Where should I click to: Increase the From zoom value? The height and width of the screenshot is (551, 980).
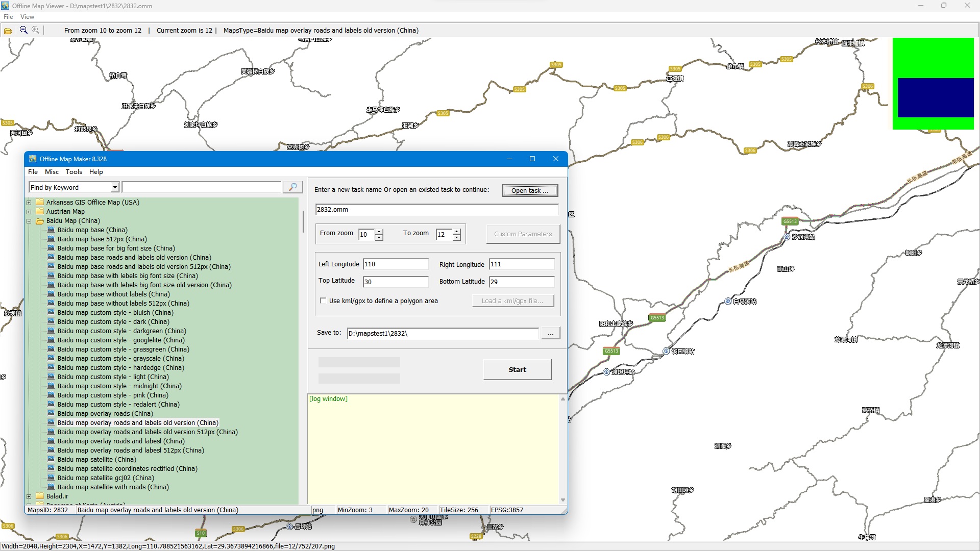[379, 232]
